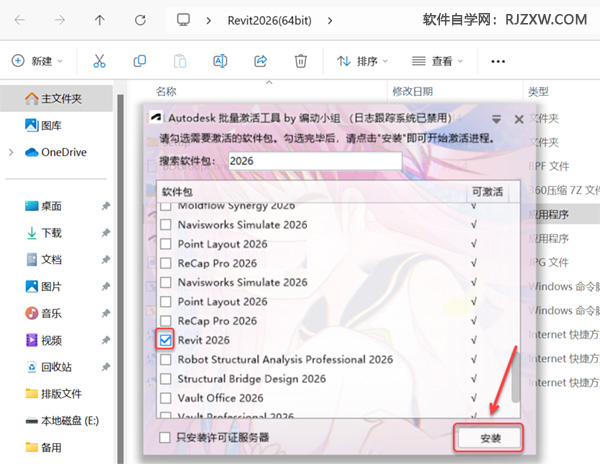Check Robot Structural Analysis Professional 2026
Viewport: 600px width, 464px height.
(166, 359)
